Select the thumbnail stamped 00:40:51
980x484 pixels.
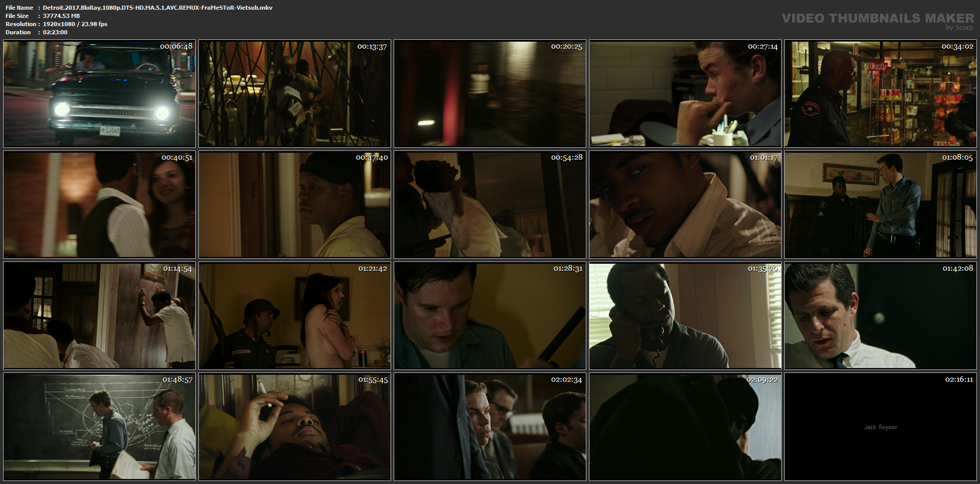(99, 205)
